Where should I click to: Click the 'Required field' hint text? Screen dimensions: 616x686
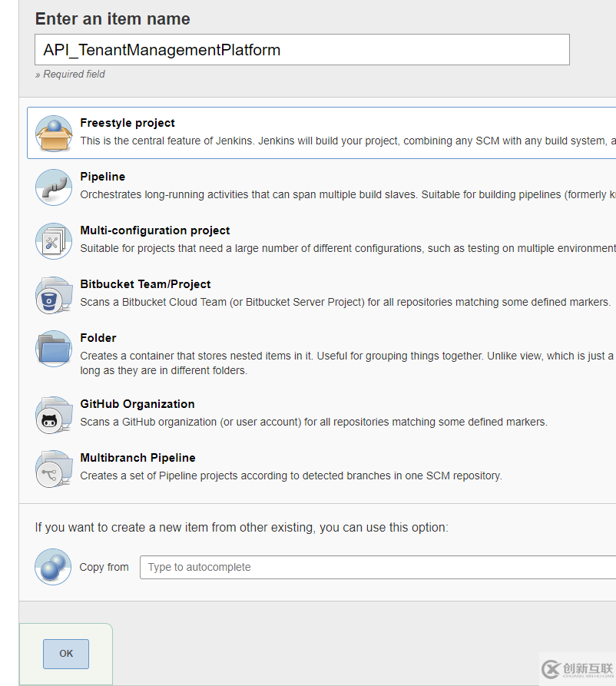click(x=70, y=75)
